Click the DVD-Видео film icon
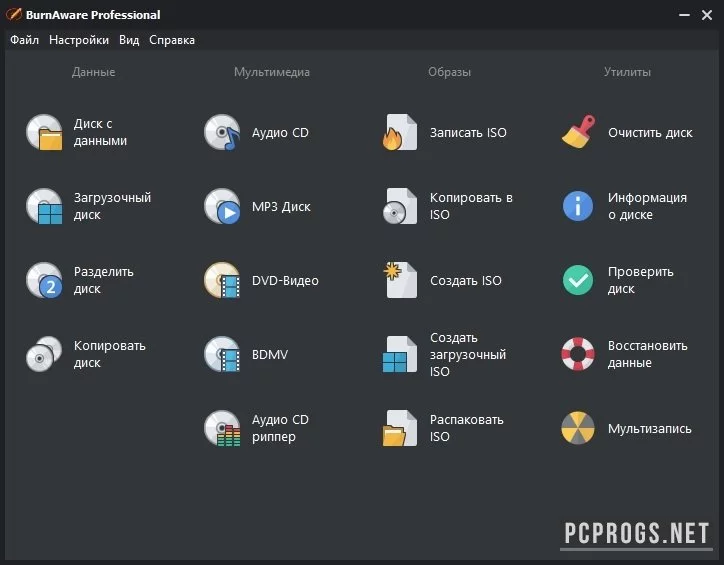724x565 pixels. click(223, 280)
